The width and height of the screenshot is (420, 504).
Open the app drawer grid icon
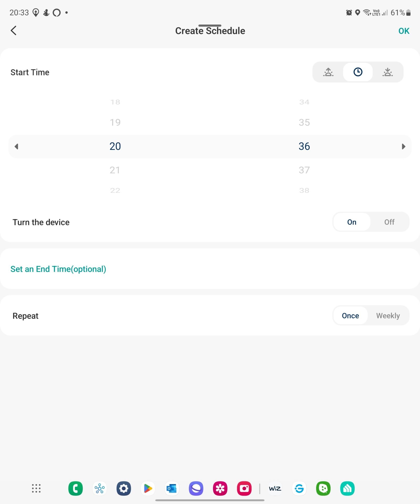point(36,489)
